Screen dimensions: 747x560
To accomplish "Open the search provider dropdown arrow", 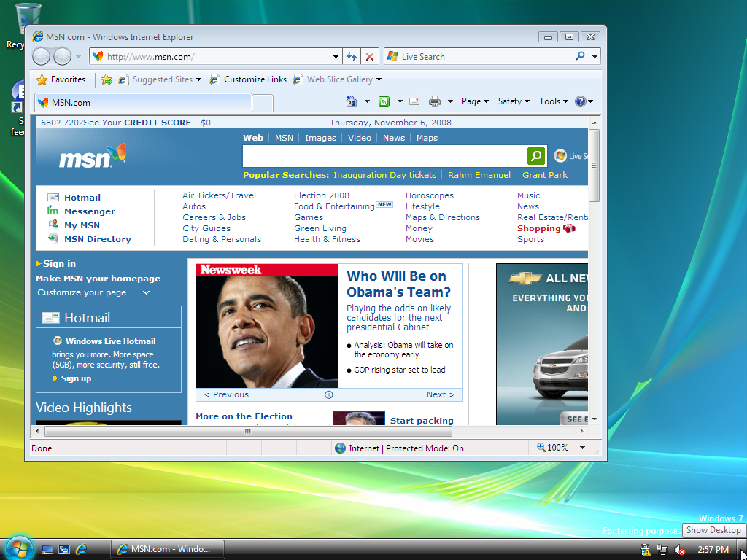I will [595, 57].
